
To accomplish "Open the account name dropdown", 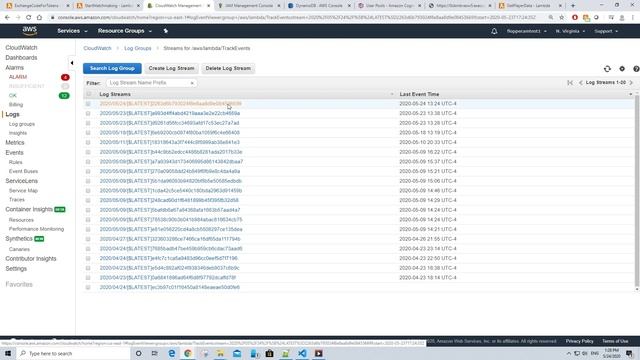I will click(527, 31).
